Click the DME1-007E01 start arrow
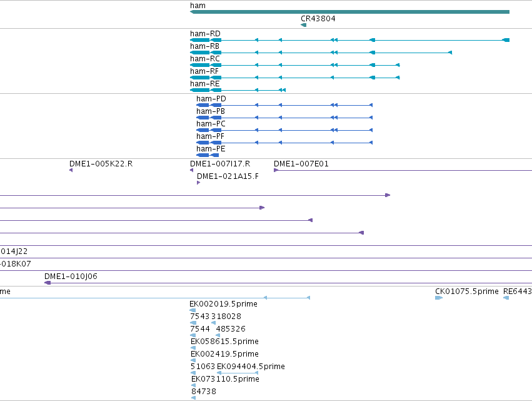 coord(276,170)
